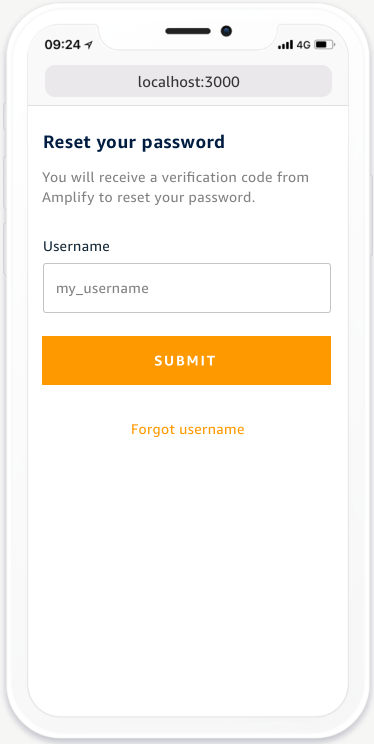Tap the earpiece speaker grille in notch
The image size is (374, 744).
coord(188,31)
